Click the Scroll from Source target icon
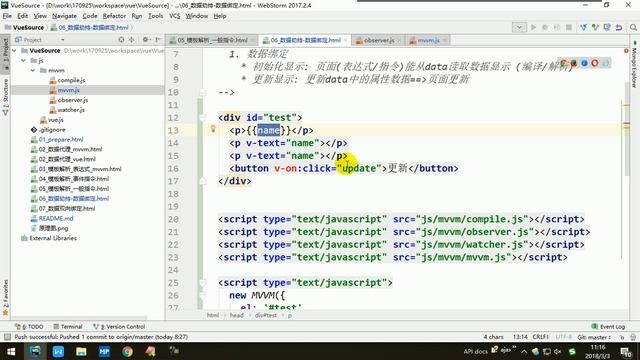 (x=121, y=40)
